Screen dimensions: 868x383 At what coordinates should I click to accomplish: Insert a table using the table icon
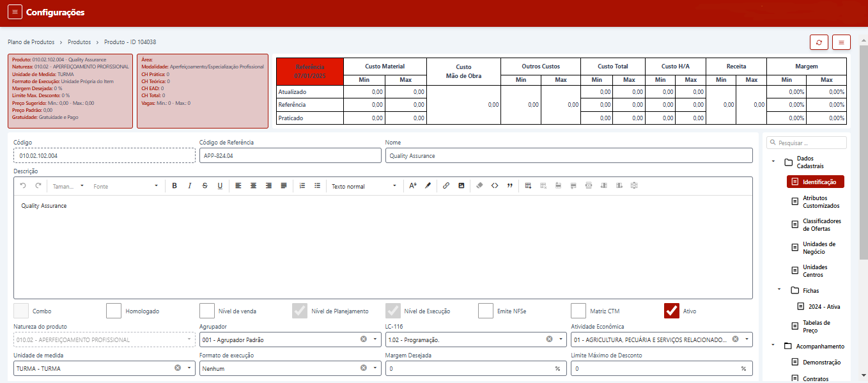[529, 186]
